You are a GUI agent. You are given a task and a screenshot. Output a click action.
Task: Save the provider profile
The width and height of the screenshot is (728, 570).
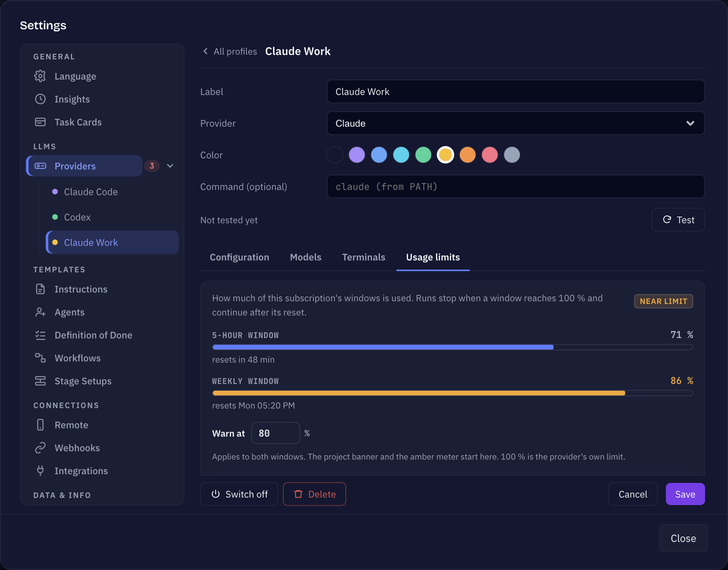(x=685, y=494)
